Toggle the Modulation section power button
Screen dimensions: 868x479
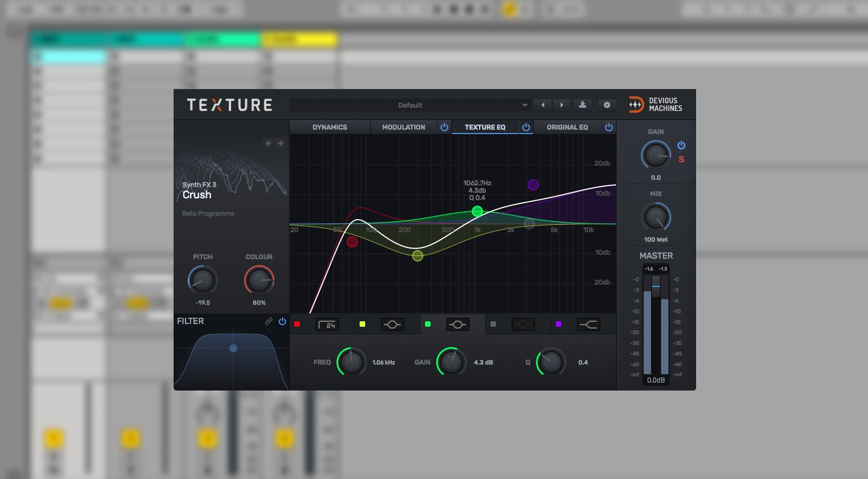click(x=444, y=127)
